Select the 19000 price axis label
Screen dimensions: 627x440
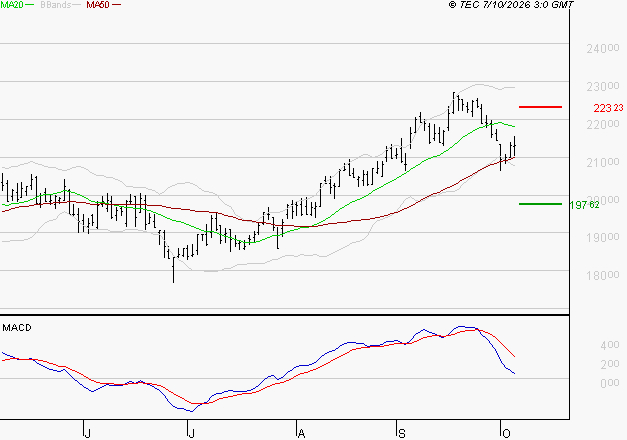[603, 238]
